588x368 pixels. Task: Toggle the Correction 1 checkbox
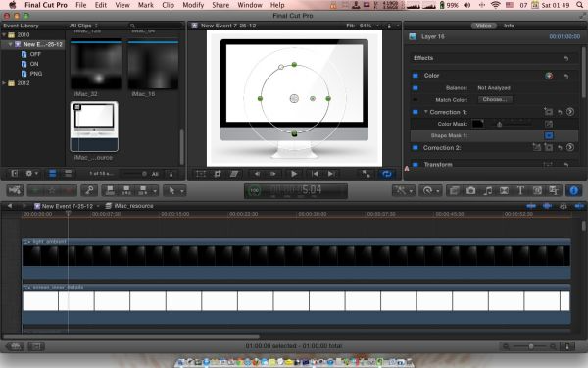tap(416, 112)
